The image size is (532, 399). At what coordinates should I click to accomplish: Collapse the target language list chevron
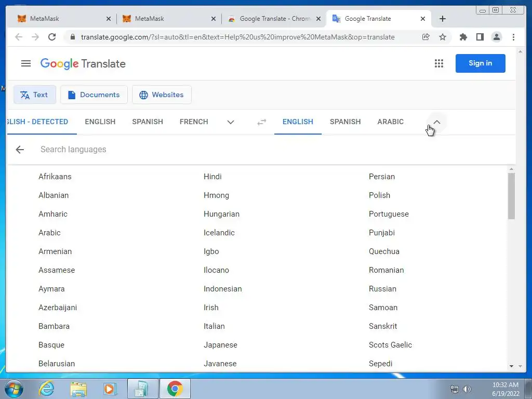click(436, 122)
